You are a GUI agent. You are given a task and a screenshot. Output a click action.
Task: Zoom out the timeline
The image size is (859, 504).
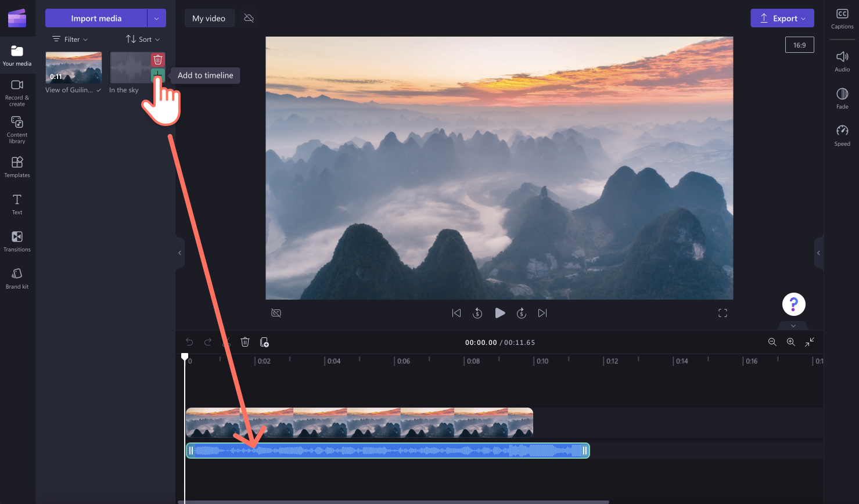(x=772, y=342)
